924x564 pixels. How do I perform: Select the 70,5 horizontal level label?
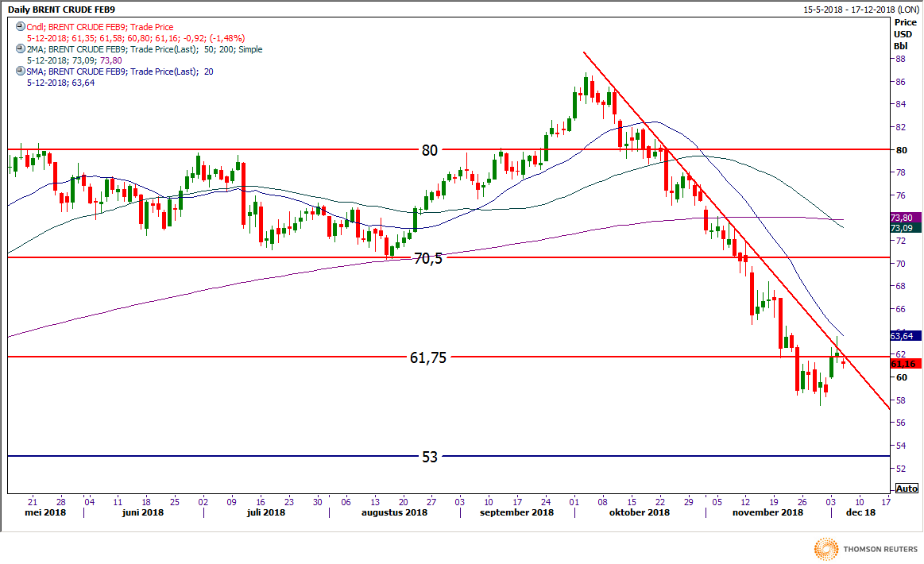coord(428,258)
